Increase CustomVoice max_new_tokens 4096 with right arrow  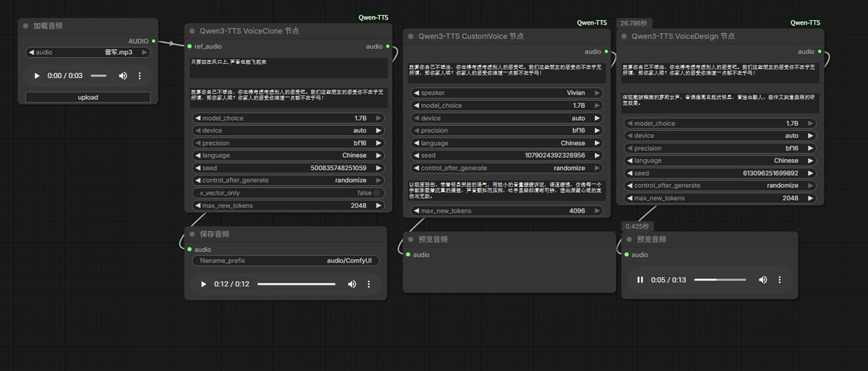(x=597, y=210)
